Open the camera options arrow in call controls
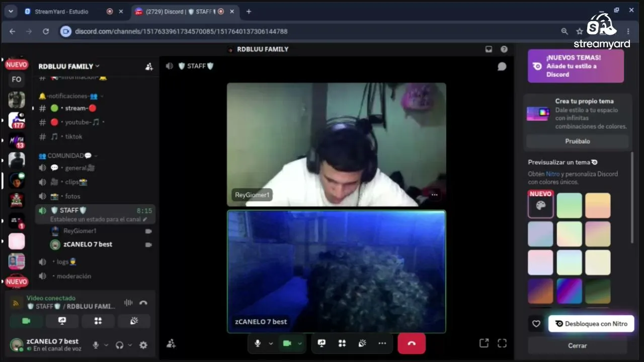Image resolution: width=644 pixels, height=362 pixels. [x=300, y=343]
